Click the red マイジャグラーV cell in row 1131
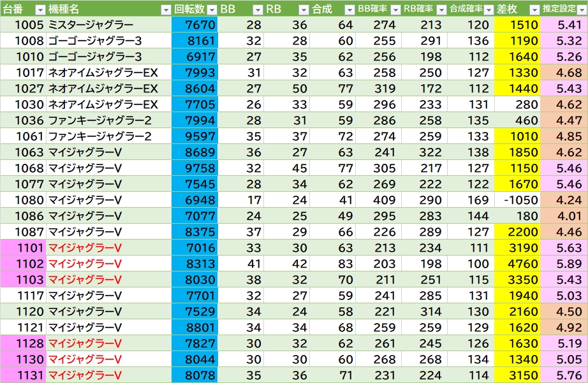The image size is (588, 383). 108,375
